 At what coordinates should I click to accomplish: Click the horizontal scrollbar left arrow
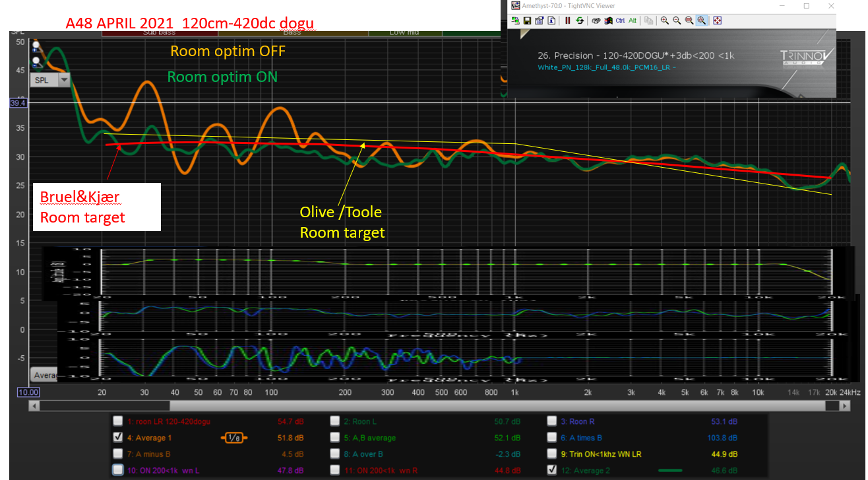tap(34, 407)
